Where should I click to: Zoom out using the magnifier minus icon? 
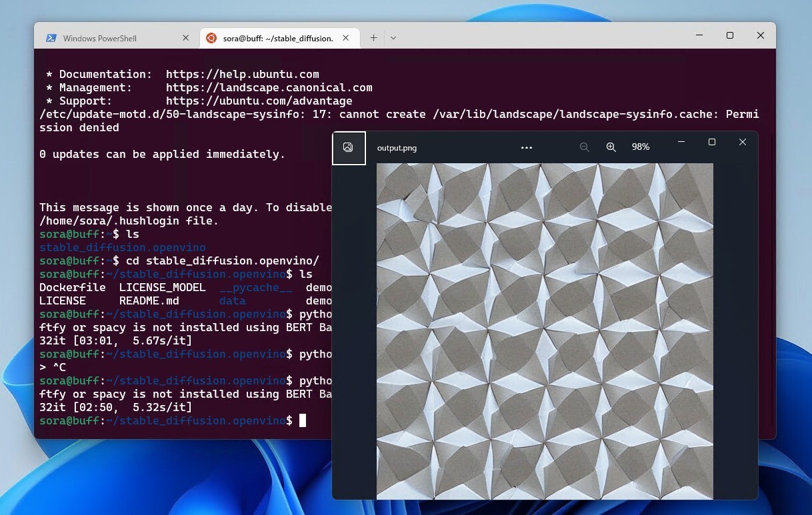point(584,147)
